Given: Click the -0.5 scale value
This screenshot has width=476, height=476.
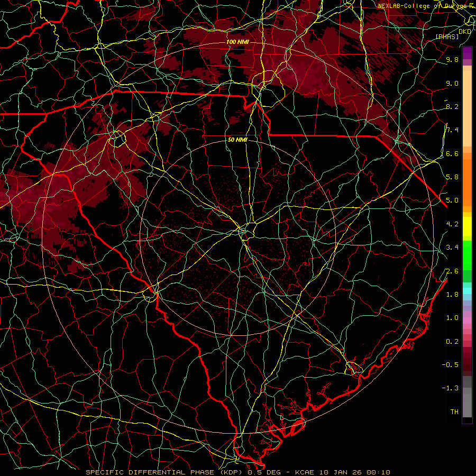Looking at the screenshot, I should tap(450, 364).
